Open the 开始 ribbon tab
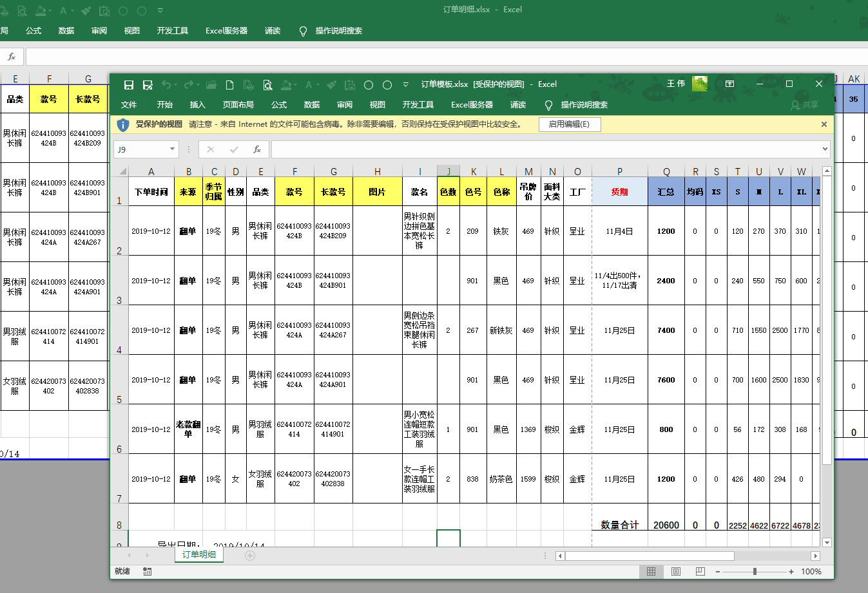Screen dimensions: 868x593 click(165, 105)
